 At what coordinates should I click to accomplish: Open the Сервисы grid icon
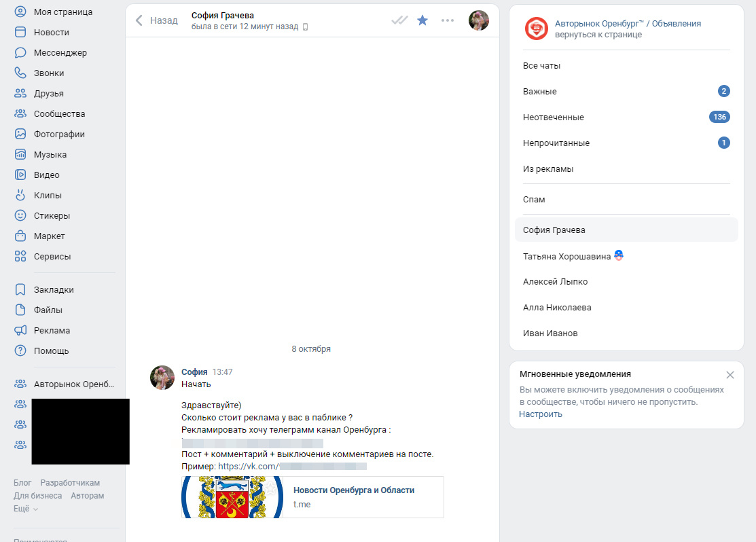coord(20,256)
